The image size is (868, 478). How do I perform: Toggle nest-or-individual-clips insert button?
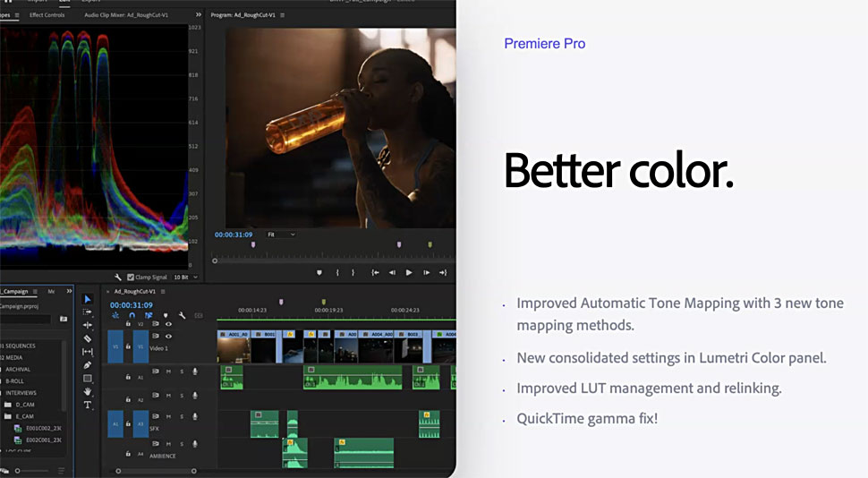115,315
